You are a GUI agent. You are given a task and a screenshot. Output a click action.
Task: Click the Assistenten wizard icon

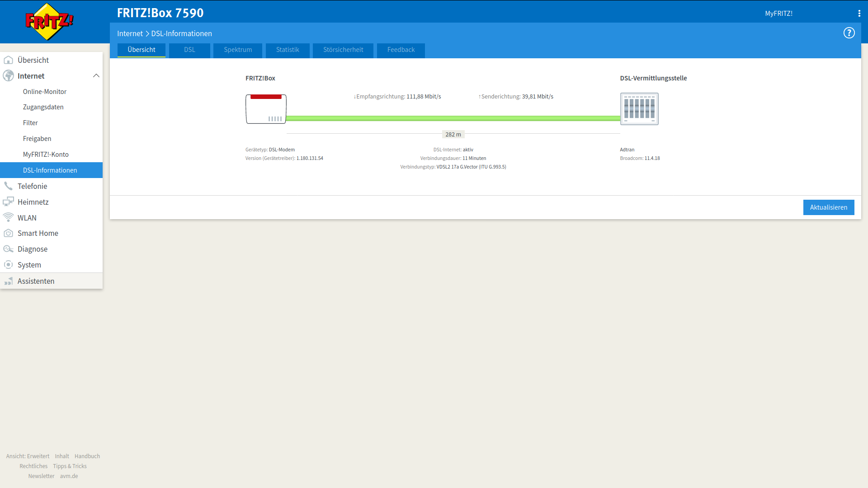point(8,281)
